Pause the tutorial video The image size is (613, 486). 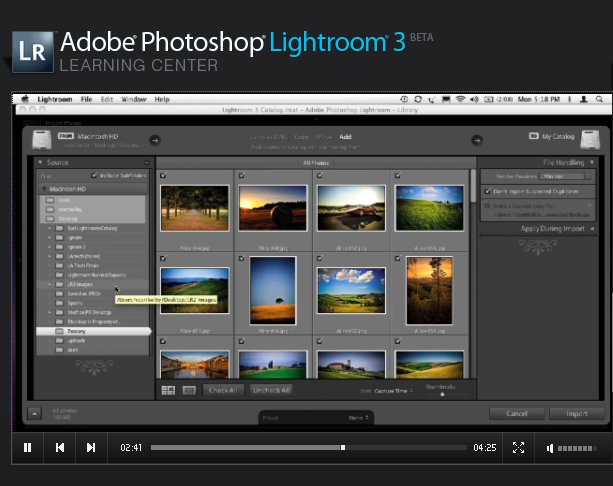28,448
